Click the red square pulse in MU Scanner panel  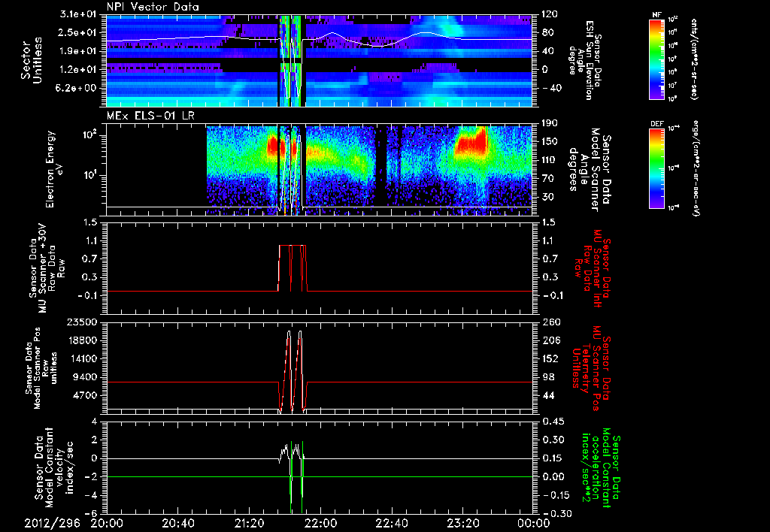pos(293,268)
